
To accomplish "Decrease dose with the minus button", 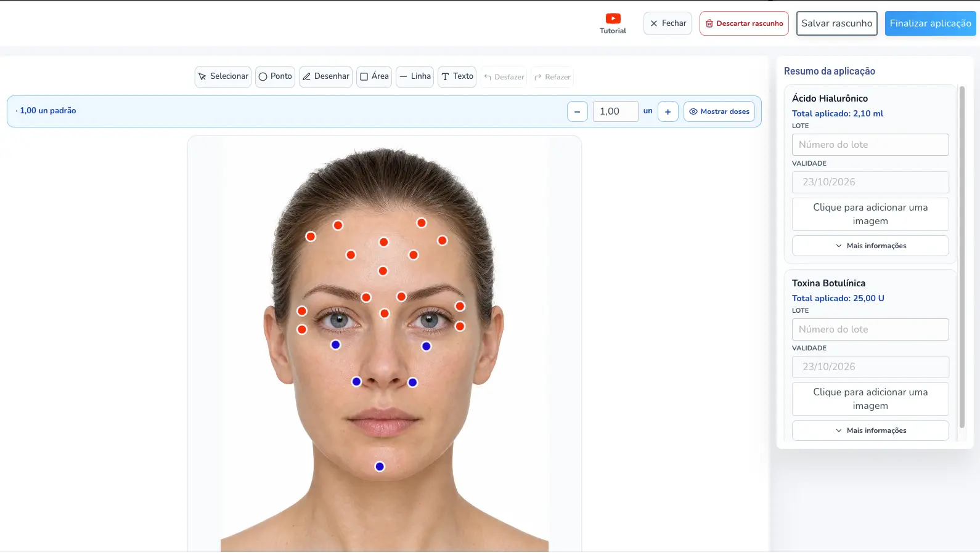I will [x=577, y=111].
